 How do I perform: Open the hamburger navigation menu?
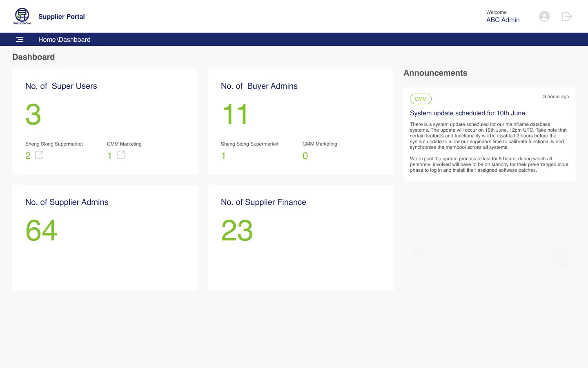coord(20,39)
